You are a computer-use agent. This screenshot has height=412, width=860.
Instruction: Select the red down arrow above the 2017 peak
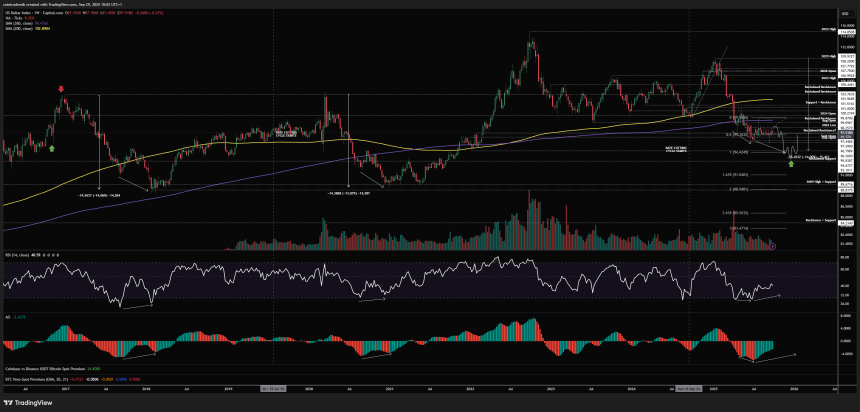[63, 89]
